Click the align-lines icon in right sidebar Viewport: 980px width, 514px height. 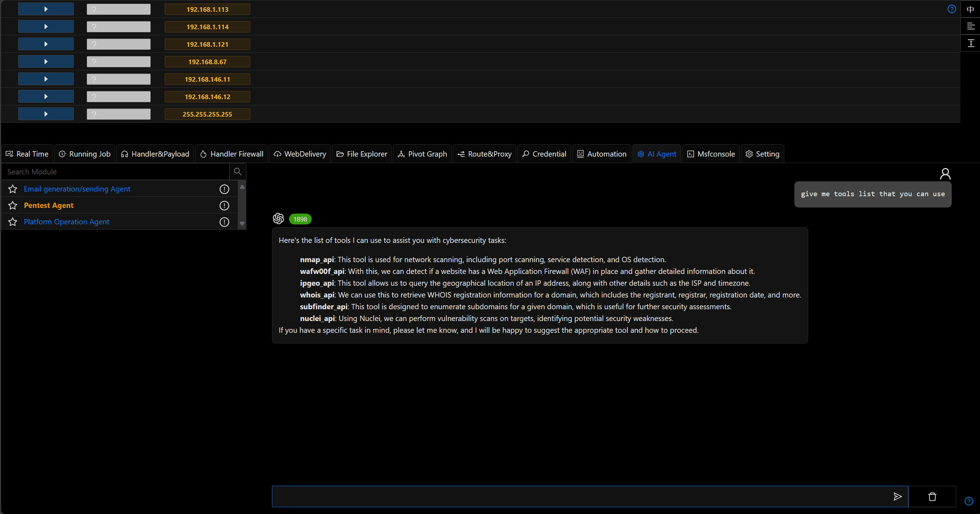pos(970,26)
